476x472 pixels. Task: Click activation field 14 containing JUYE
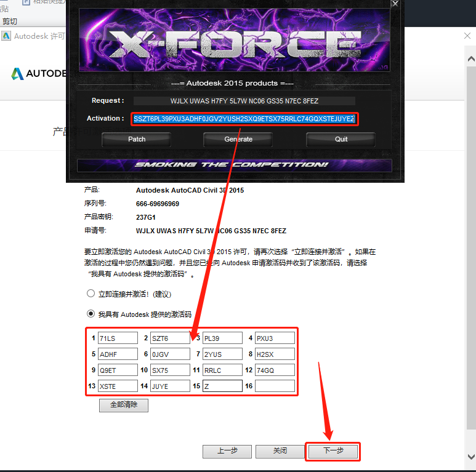click(x=171, y=386)
